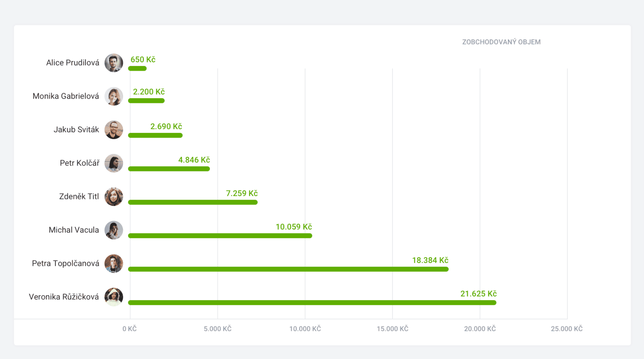Click Michal Vacula's avatar image
The height and width of the screenshot is (359, 644).
pyautogui.click(x=114, y=230)
